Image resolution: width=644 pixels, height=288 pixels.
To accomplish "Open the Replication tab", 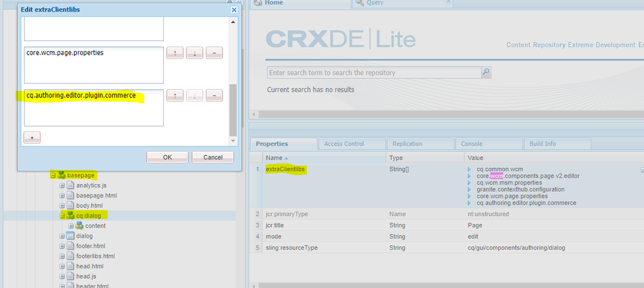I will click(x=421, y=144).
